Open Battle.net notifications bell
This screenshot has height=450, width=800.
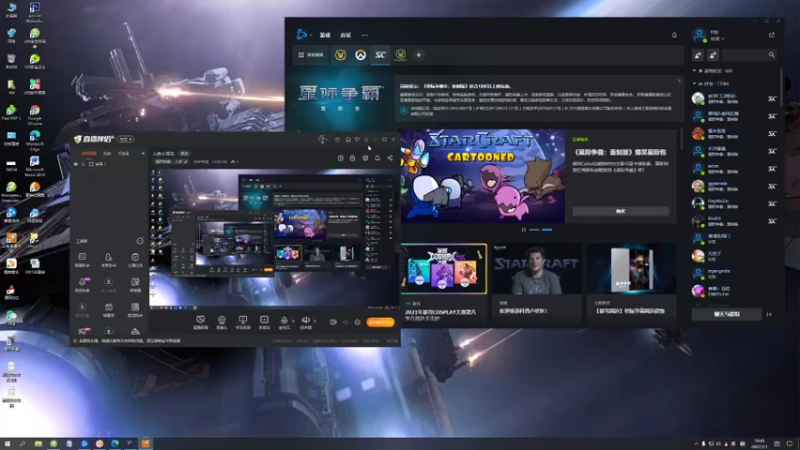[674, 35]
